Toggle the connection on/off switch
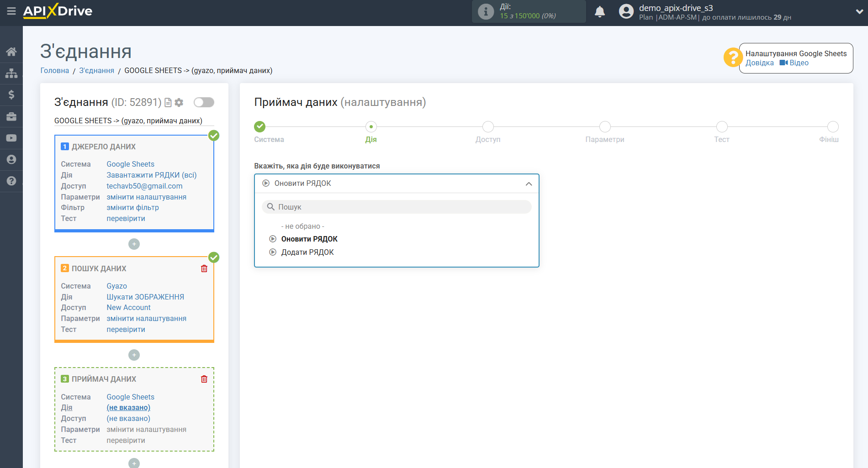The width and height of the screenshot is (868, 468). [x=204, y=102]
